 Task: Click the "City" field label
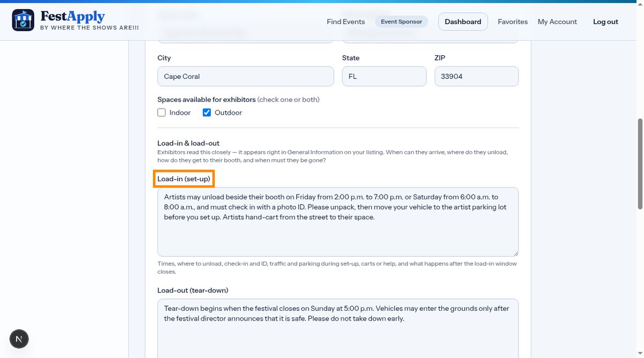[x=164, y=58]
